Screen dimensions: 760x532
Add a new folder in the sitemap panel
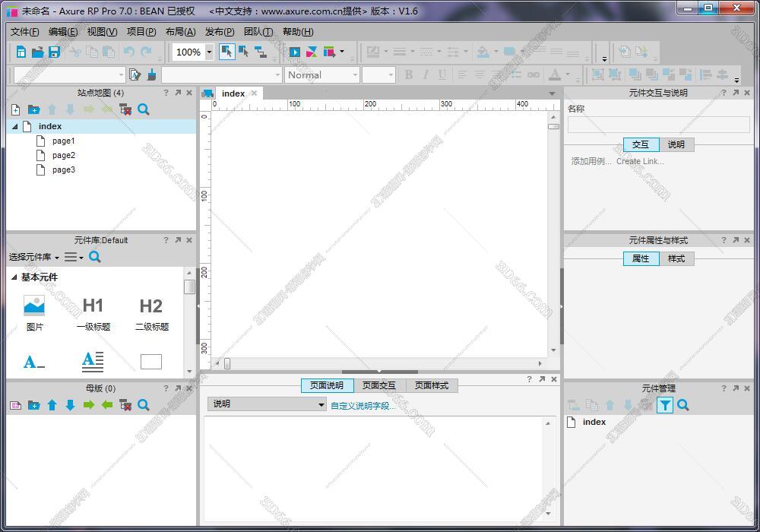pos(33,109)
